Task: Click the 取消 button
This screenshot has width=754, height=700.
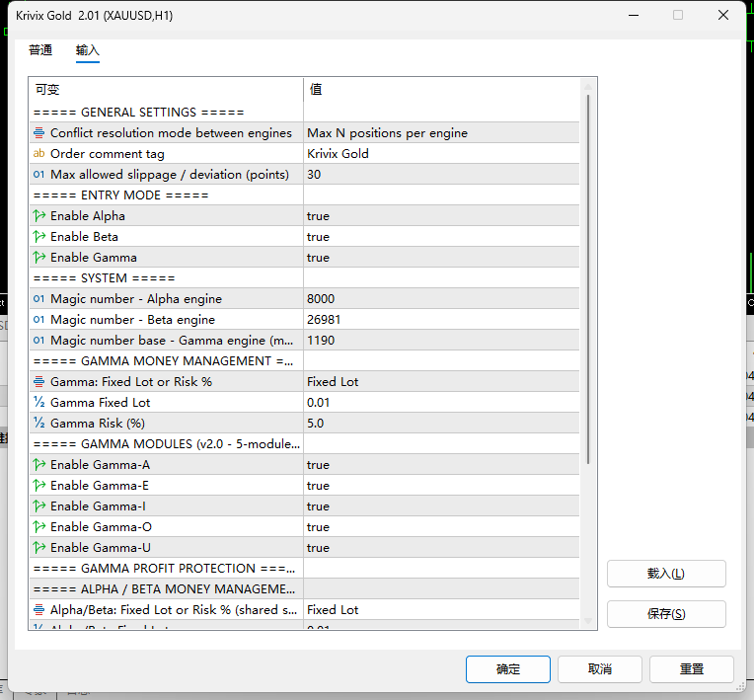Action: [x=600, y=668]
